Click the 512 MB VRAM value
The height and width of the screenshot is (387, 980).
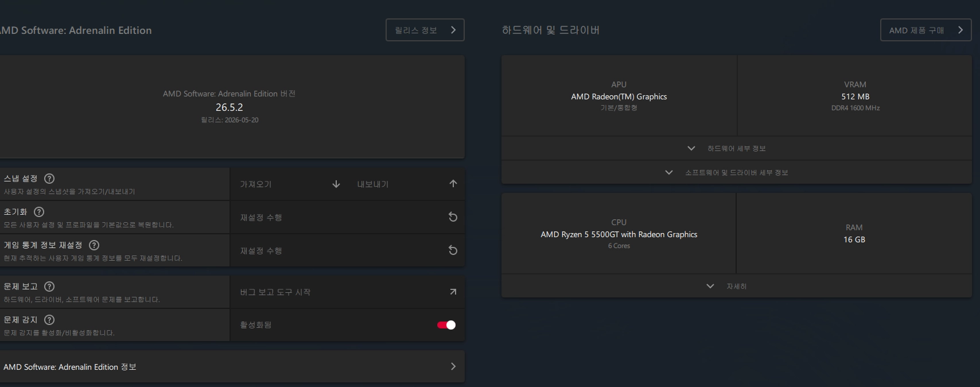[855, 96]
